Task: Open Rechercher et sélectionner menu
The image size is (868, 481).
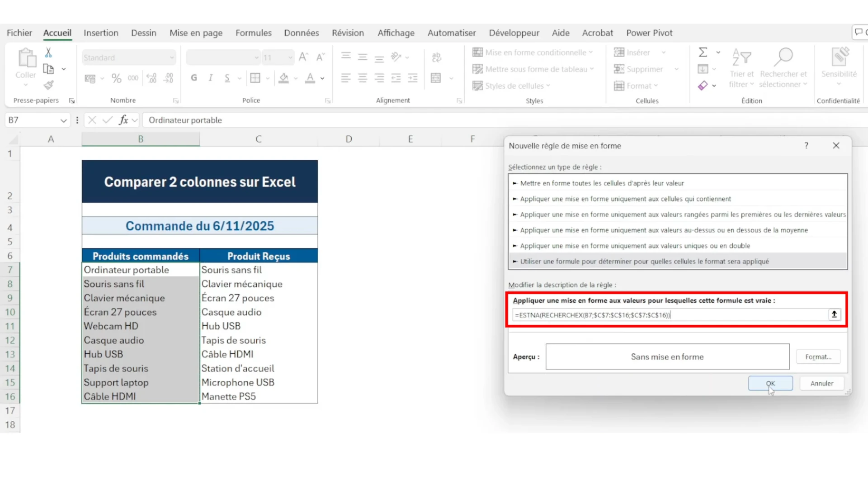Action: 783,68
